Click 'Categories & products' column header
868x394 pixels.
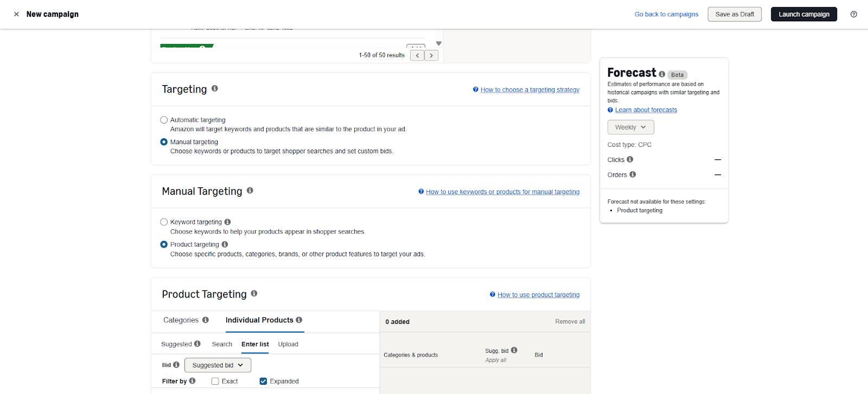pos(411,355)
